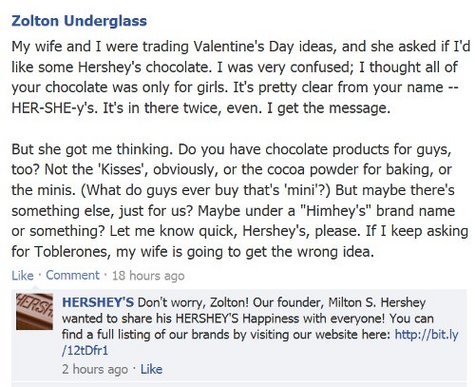The image size is (475, 387).
Task: Click the paragraph starting 'My wife and I'
Action: [x=240, y=77]
